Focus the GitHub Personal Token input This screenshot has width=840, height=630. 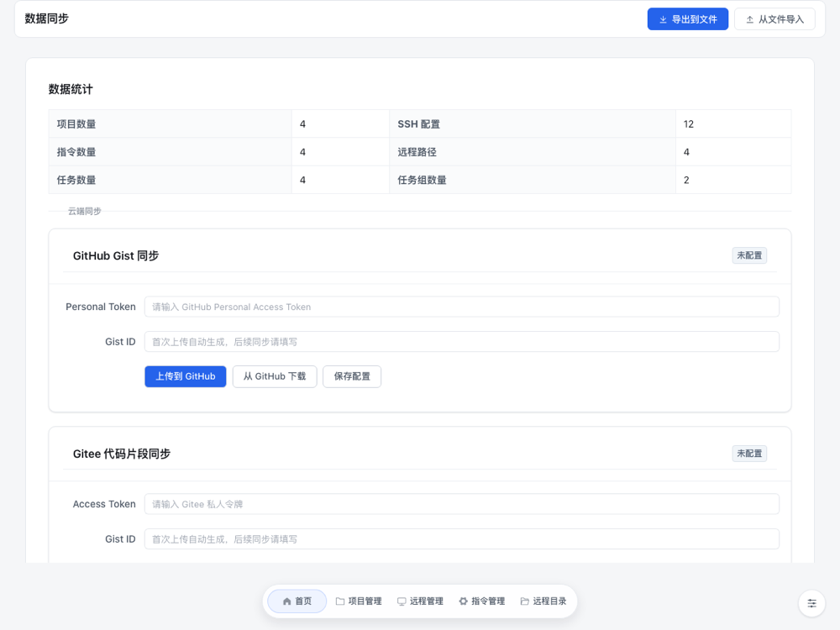pyautogui.click(x=462, y=307)
